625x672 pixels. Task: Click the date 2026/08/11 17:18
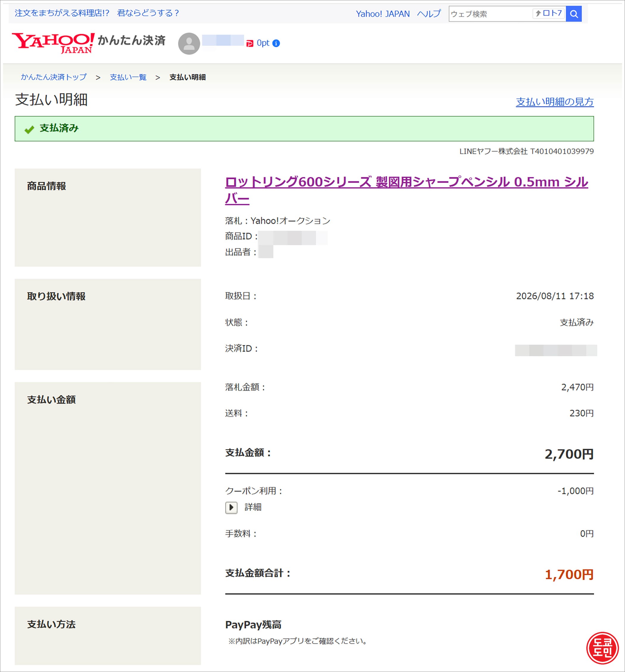[x=555, y=296]
